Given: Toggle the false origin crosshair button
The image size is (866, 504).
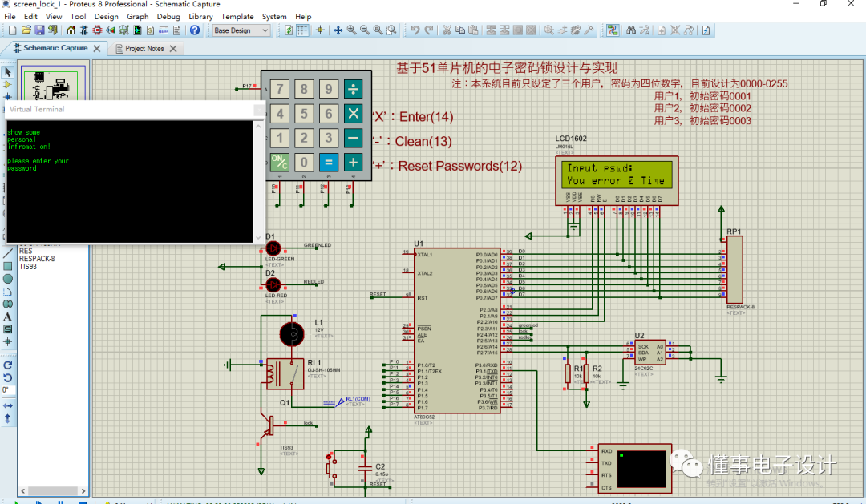Looking at the screenshot, I should [320, 30].
